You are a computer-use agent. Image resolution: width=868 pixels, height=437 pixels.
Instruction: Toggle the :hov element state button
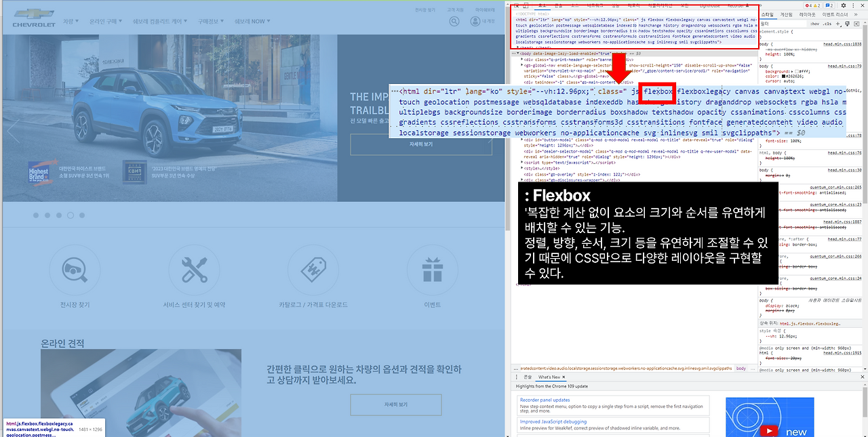click(814, 24)
